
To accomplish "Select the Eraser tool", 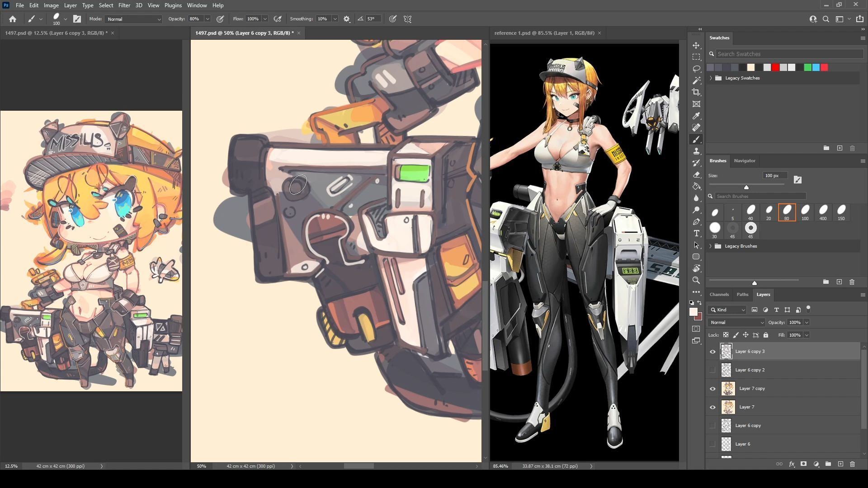I will (x=696, y=174).
